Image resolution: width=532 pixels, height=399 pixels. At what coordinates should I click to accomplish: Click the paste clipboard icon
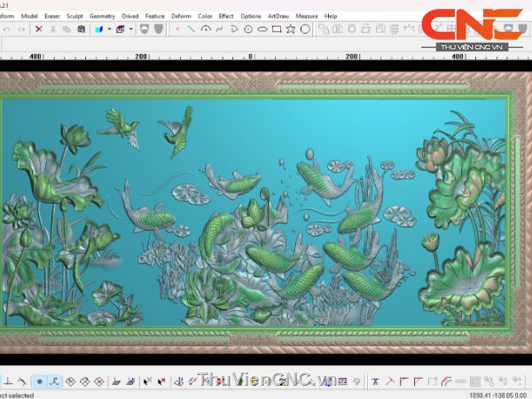coord(82,29)
